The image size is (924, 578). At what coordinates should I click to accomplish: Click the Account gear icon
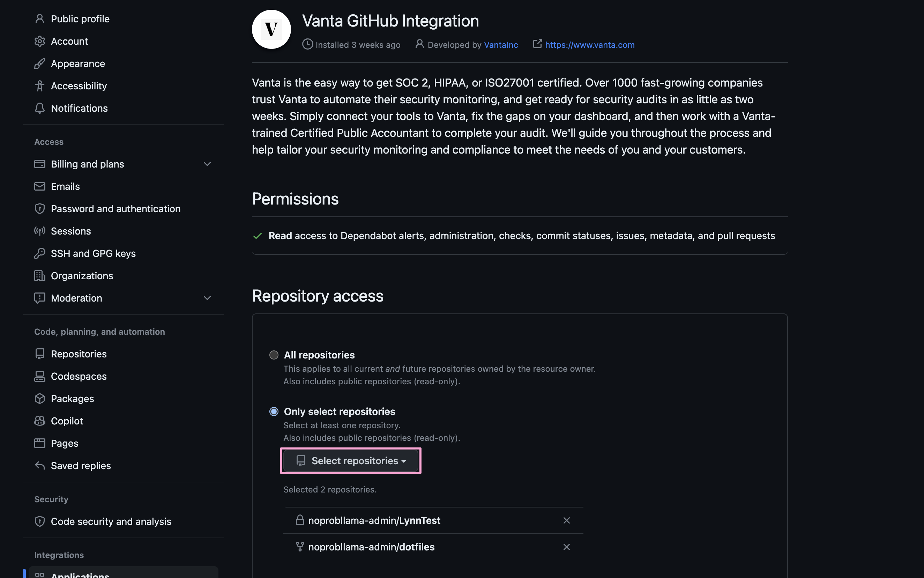point(40,41)
